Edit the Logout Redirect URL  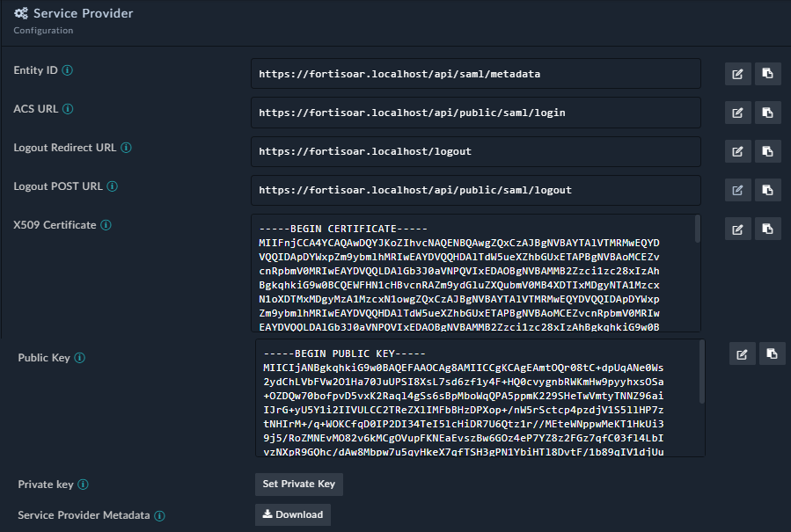738,151
